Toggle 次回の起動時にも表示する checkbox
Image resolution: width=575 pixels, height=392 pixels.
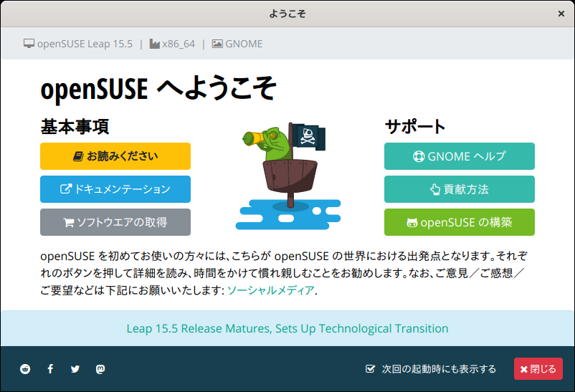tap(371, 369)
